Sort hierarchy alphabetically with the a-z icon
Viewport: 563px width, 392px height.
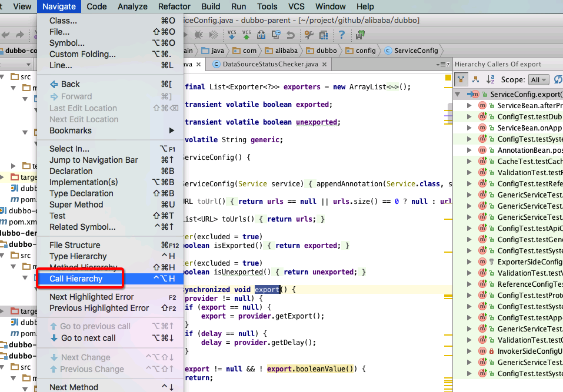click(x=491, y=79)
